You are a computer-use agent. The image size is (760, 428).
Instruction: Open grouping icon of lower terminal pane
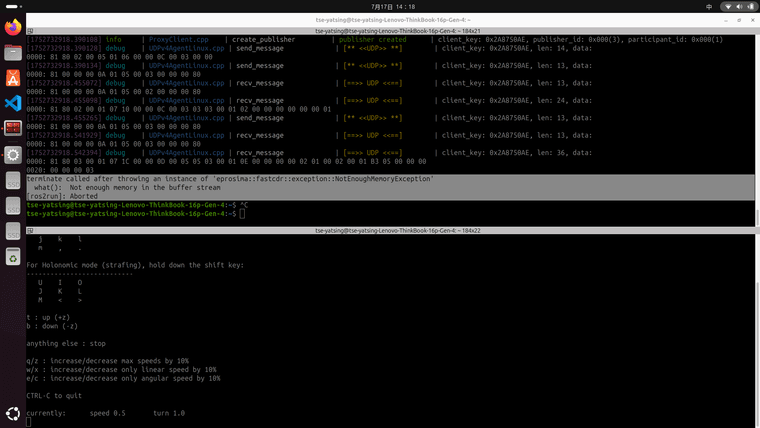click(30, 231)
